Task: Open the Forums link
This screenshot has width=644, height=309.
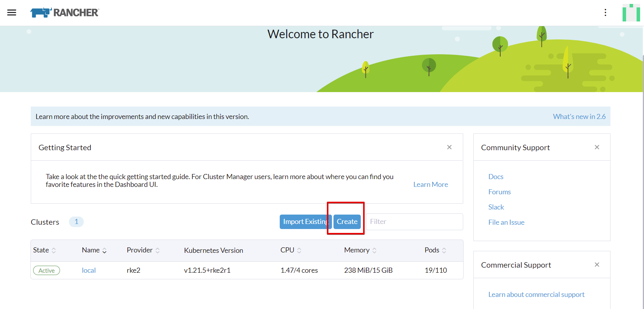Action: click(499, 192)
